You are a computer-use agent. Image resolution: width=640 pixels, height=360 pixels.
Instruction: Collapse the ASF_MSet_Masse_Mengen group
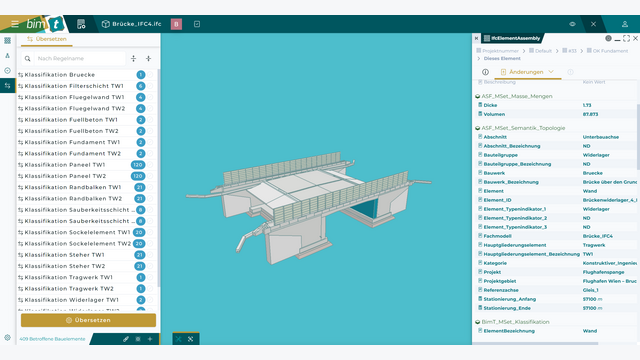[x=478, y=97]
